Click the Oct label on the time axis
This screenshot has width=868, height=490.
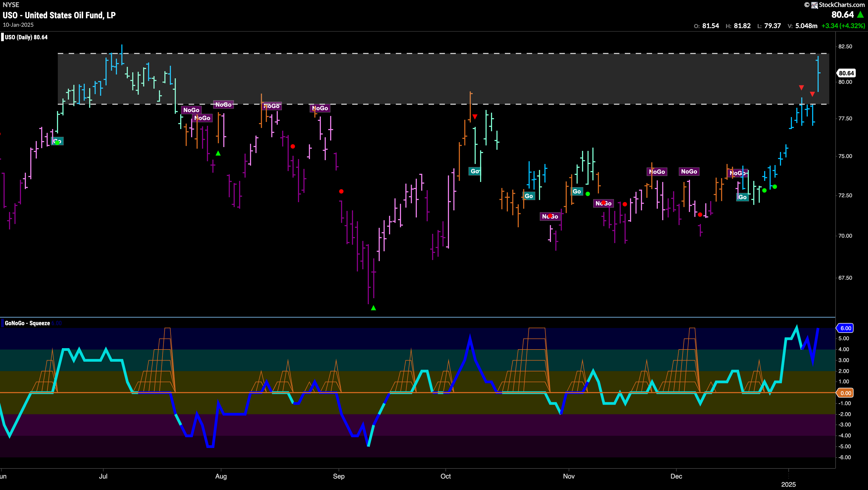pyautogui.click(x=445, y=477)
